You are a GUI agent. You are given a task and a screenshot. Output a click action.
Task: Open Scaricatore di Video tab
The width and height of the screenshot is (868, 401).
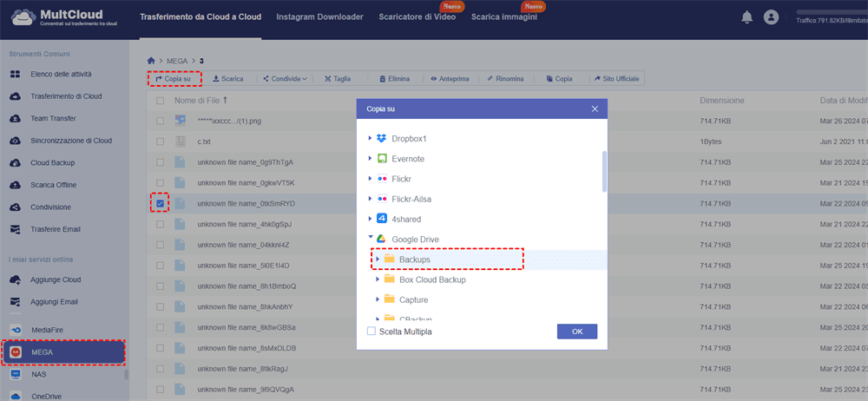(x=418, y=17)
